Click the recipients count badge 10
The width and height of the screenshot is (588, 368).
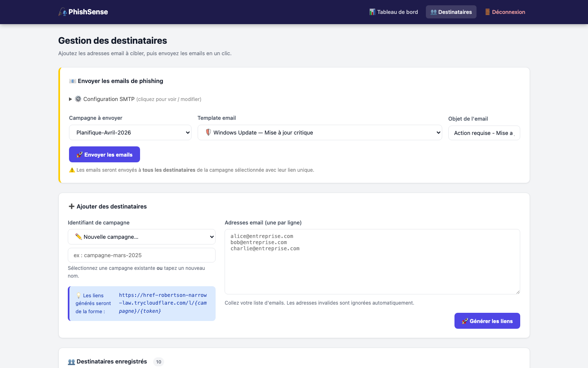point(158,362)
